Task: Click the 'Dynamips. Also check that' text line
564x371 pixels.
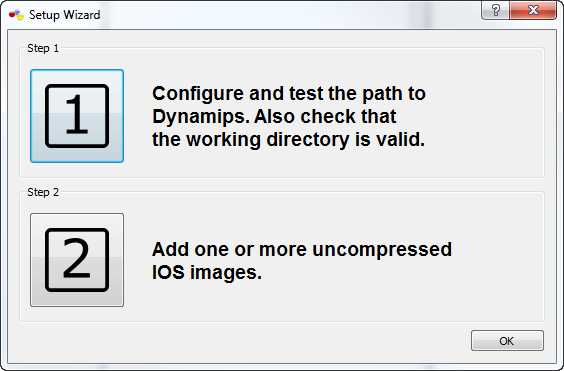Action: [274, 116]
